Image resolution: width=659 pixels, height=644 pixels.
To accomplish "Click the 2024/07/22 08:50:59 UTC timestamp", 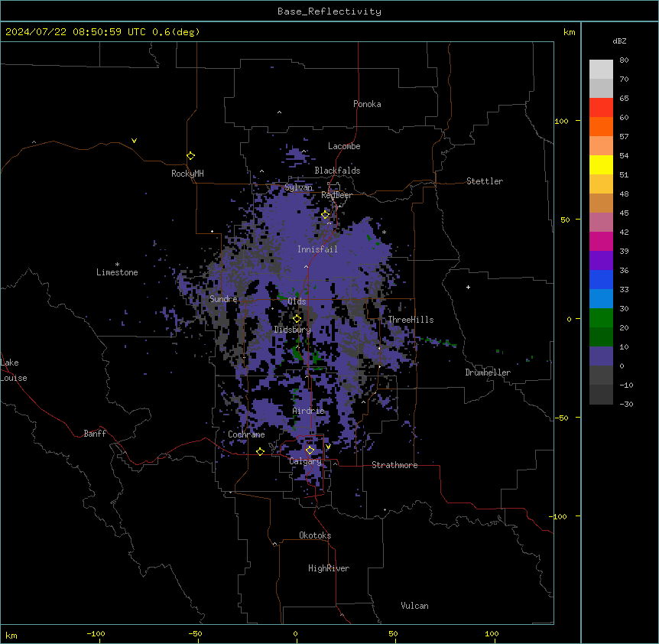I will click(75, 32).
